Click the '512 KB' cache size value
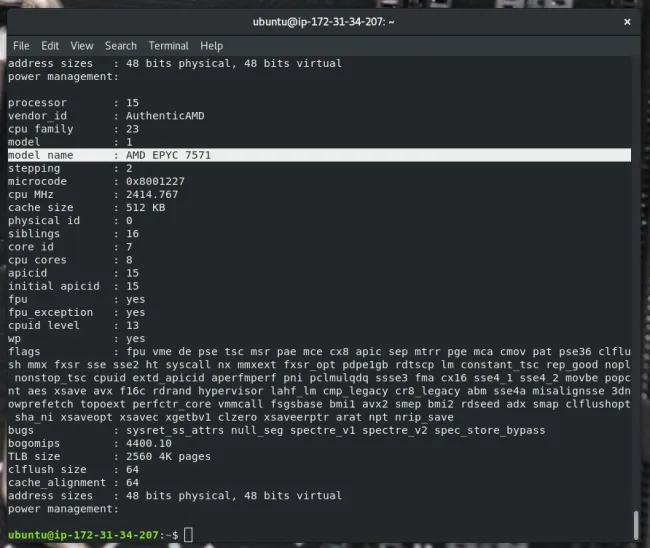Viewport: 650px width, 548px height. point(146,207)
